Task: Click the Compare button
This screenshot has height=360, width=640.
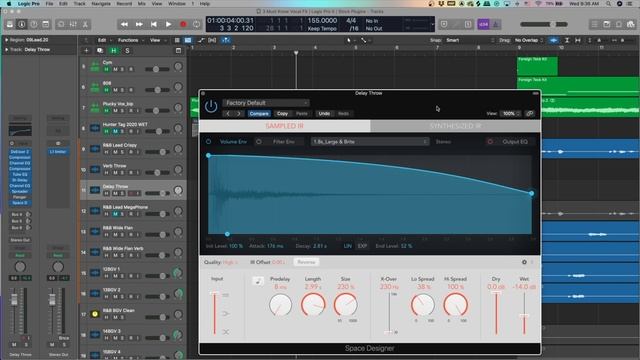Action: coord(259,113)
